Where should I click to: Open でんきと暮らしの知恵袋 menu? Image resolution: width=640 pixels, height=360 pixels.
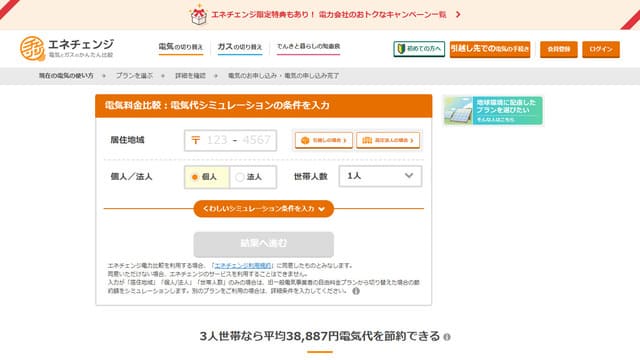[308, 47]
